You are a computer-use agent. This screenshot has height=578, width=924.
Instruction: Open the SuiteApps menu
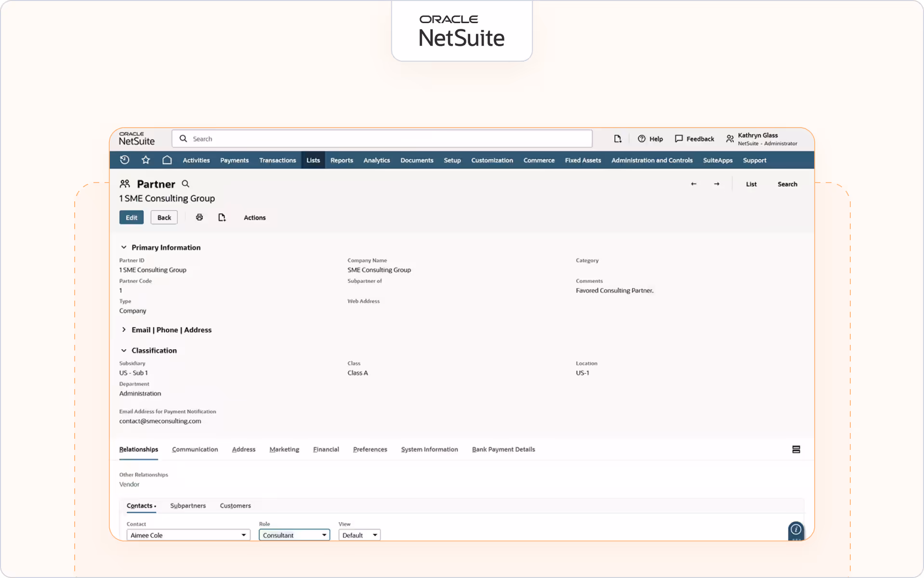click(718, 160)
